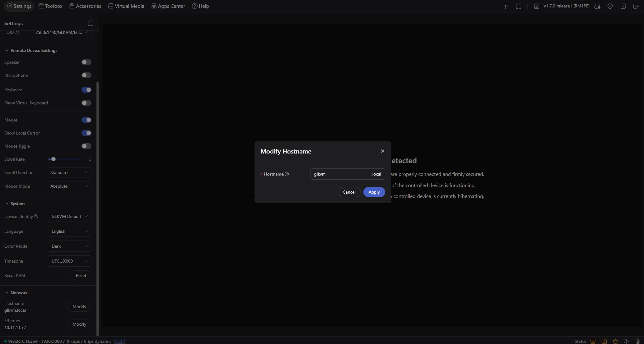Click the cloud service status icon
644x344 pixels.
pos(597,6)
